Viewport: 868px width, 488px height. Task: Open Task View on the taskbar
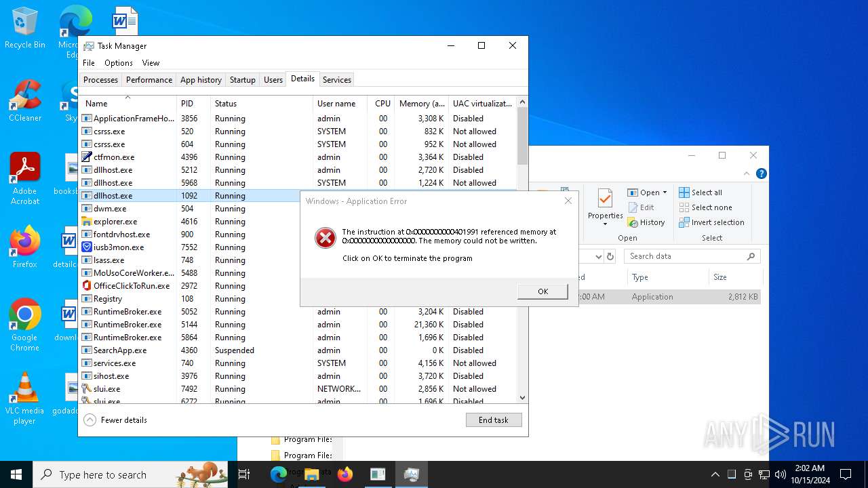tap(245, 474)
